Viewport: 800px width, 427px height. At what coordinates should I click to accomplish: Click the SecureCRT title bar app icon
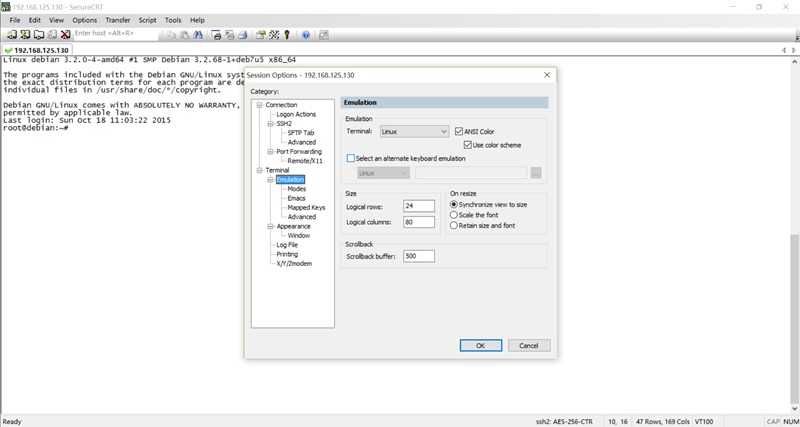6,7
